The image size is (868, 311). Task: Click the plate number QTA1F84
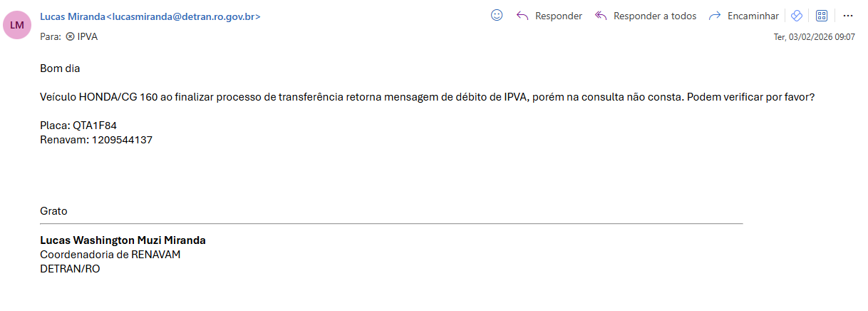95,126
